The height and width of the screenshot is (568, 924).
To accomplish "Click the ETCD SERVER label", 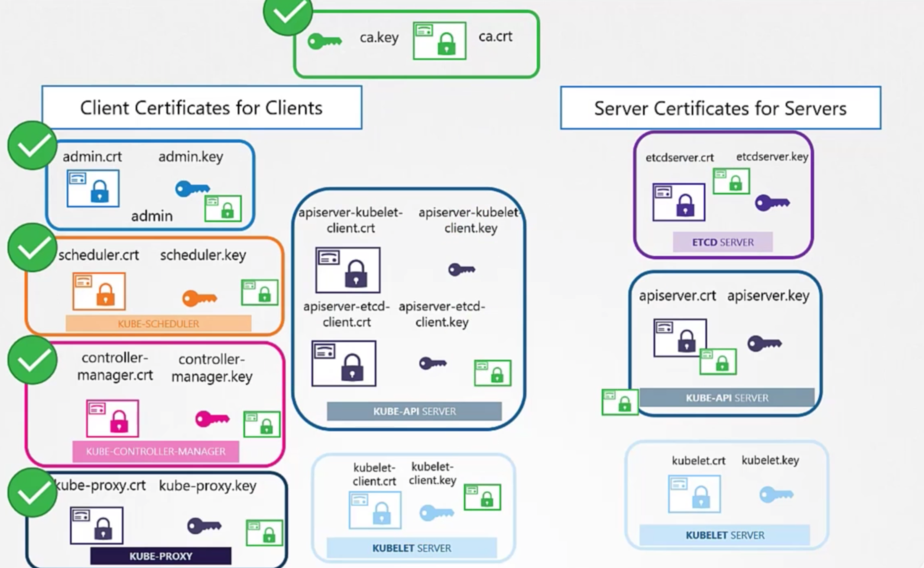I will pyautogui.click(x=722, y=242).
